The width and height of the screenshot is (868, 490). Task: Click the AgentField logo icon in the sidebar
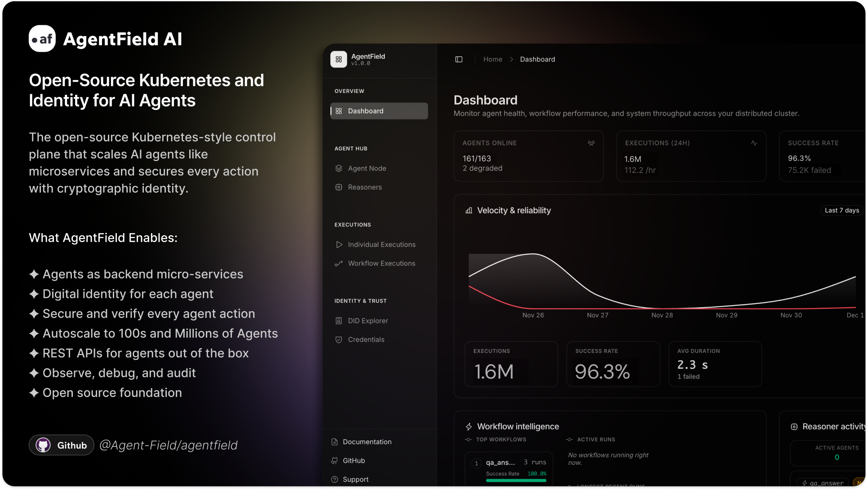pos(338,59)
